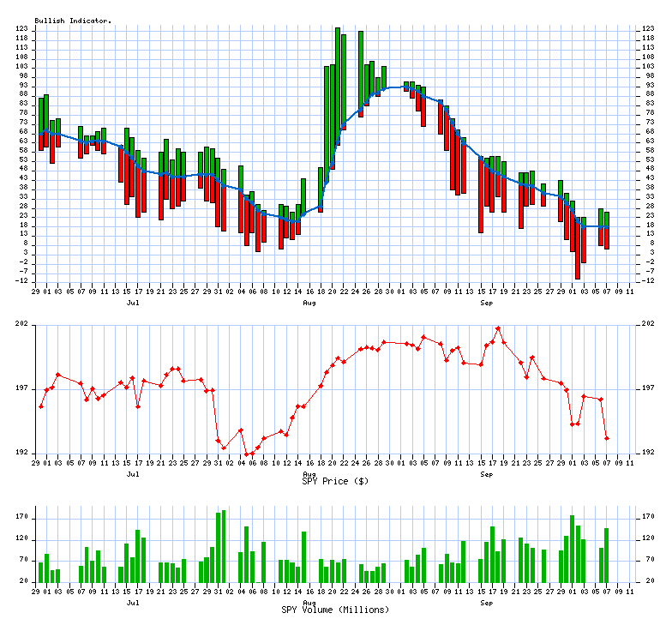672x625 pixels.
Task: Click the 'SPY Price ($)' axis label
Action: 335,481
